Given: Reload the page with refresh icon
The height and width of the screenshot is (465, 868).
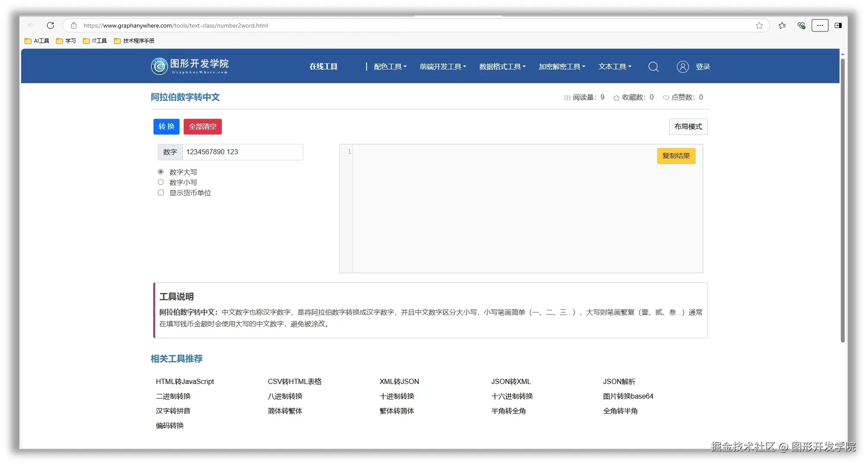Looking at the screenshot, I should click(50, 25).
